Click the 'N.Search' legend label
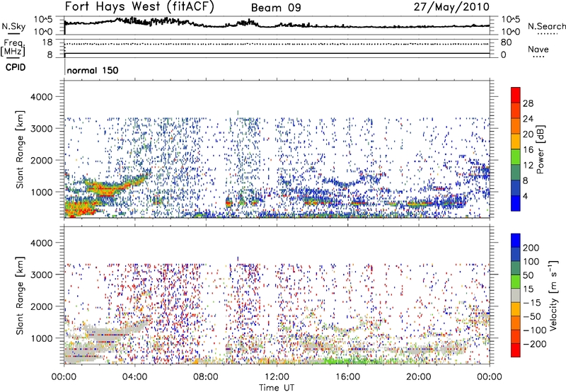The image size is (566, 392). pos(546,26)
